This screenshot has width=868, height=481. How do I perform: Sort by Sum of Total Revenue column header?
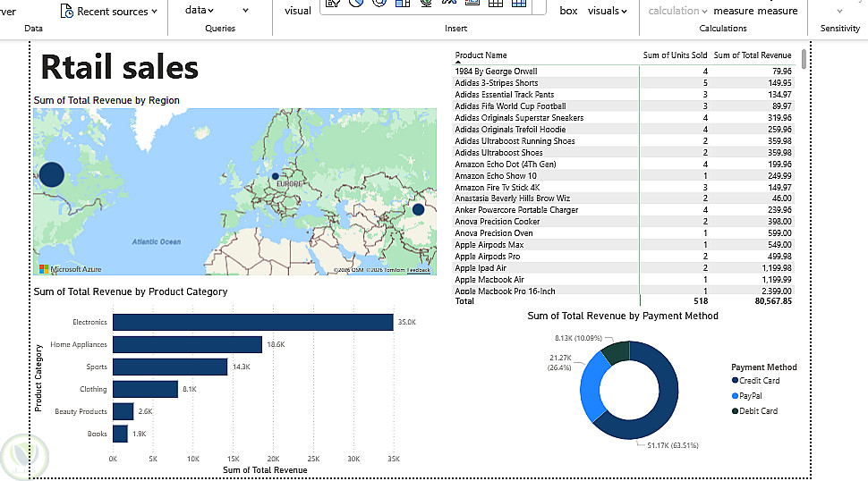point(753,55)
